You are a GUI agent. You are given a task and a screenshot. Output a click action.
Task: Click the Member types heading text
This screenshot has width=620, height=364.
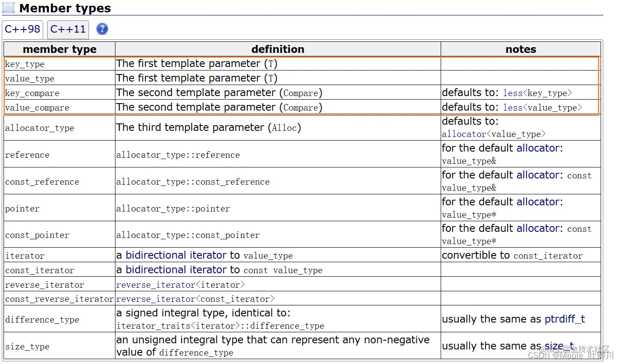pos(65,8)
